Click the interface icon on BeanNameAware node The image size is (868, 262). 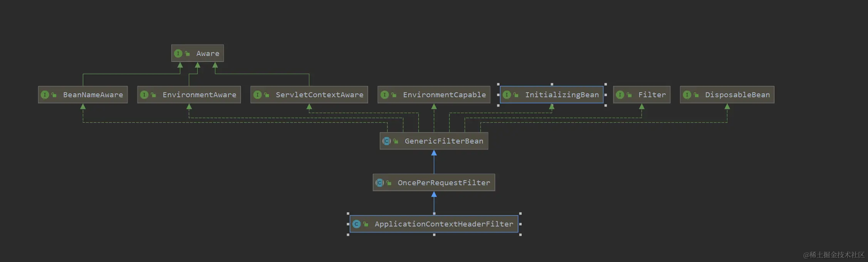(x=45, y=95)
